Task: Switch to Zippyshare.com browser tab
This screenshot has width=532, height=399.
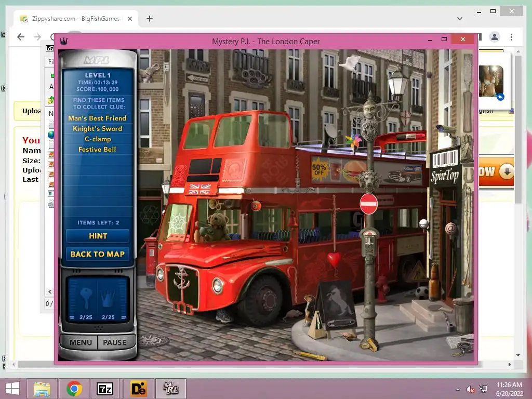Action: [x=75, y=19]
